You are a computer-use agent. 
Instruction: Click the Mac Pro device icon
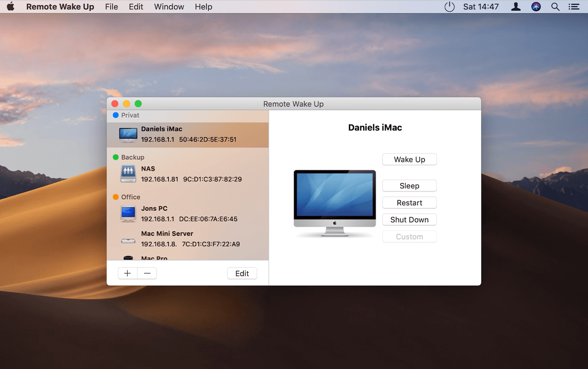coord(128,258)
